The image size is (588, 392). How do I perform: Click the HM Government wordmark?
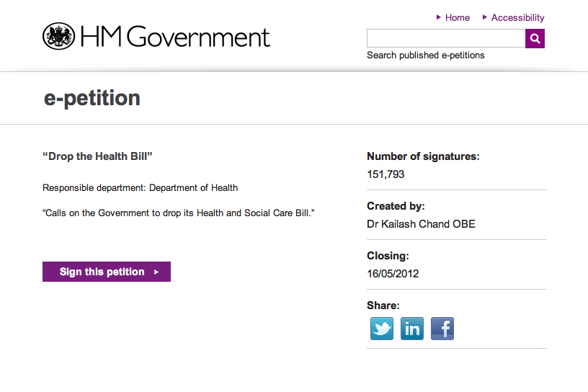(x=175, y=37)
